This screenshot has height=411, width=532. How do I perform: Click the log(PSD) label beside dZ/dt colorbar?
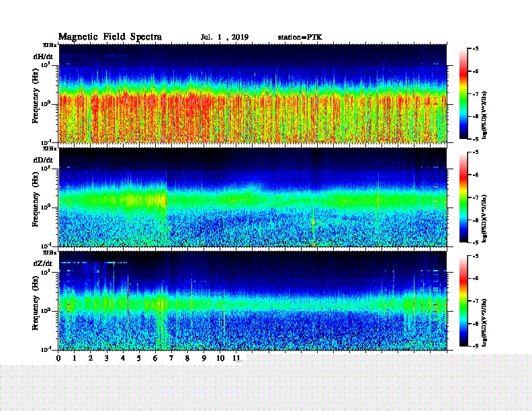[x=484, y=322]
